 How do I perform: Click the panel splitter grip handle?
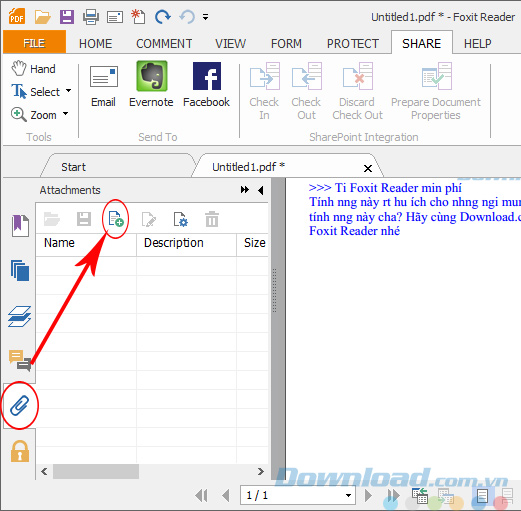pyautogui.click(x=275, y=290)
